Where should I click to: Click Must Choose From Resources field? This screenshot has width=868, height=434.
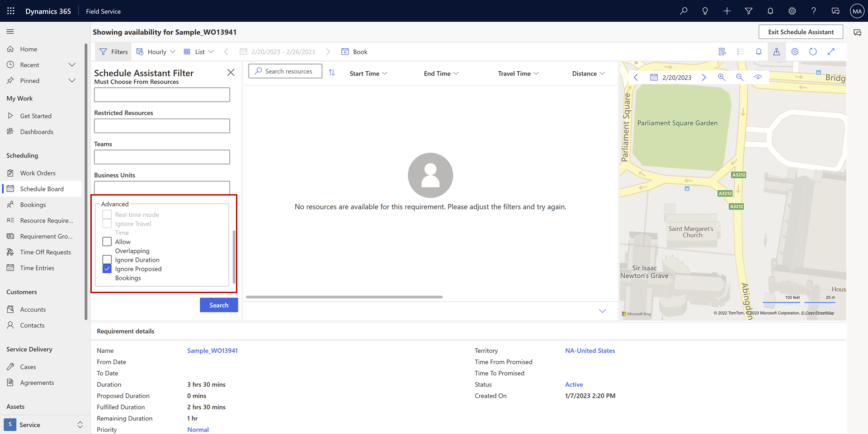162,95
